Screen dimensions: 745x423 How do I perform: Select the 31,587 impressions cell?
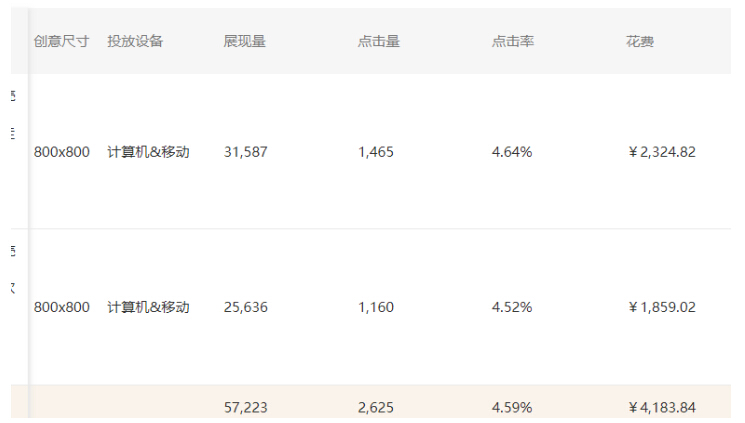(246, 152)
